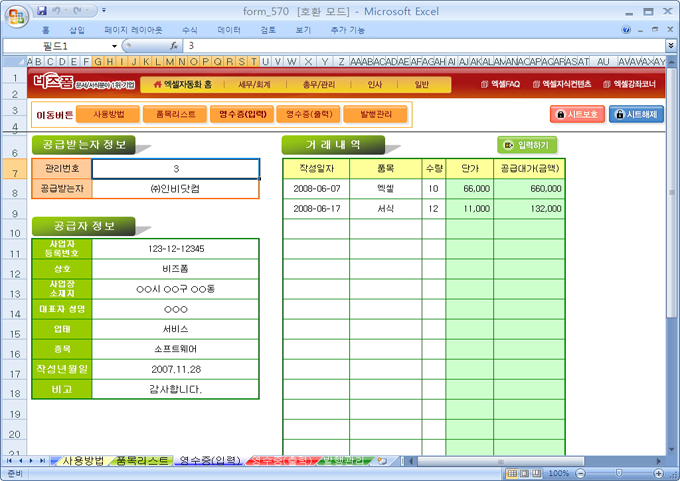Click the green 입력하기 button
The width and height of the screenshot is (680, 481).
point(527,144)
